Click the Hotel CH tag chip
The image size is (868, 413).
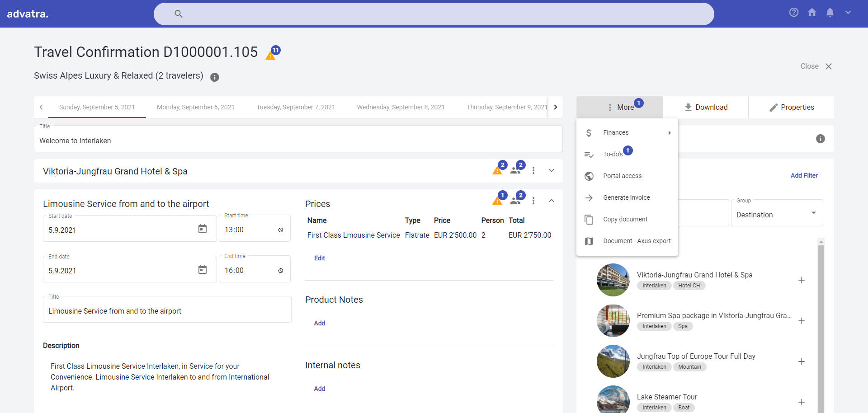pos(689,286)
